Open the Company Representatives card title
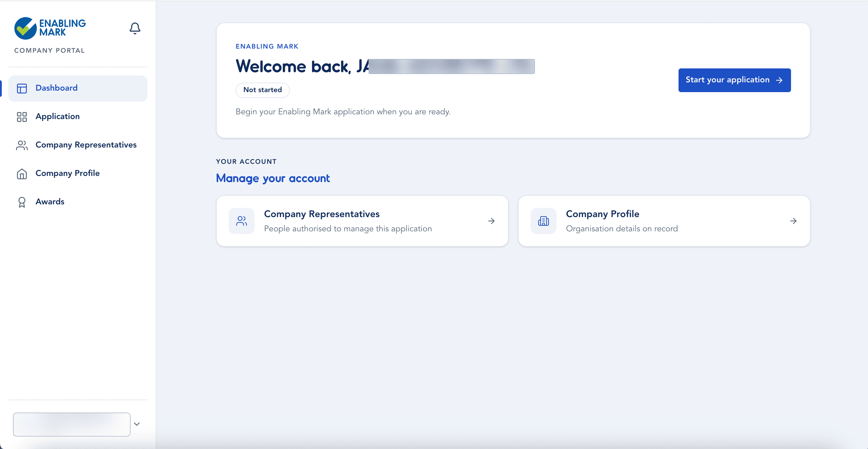 pos(322,214)
